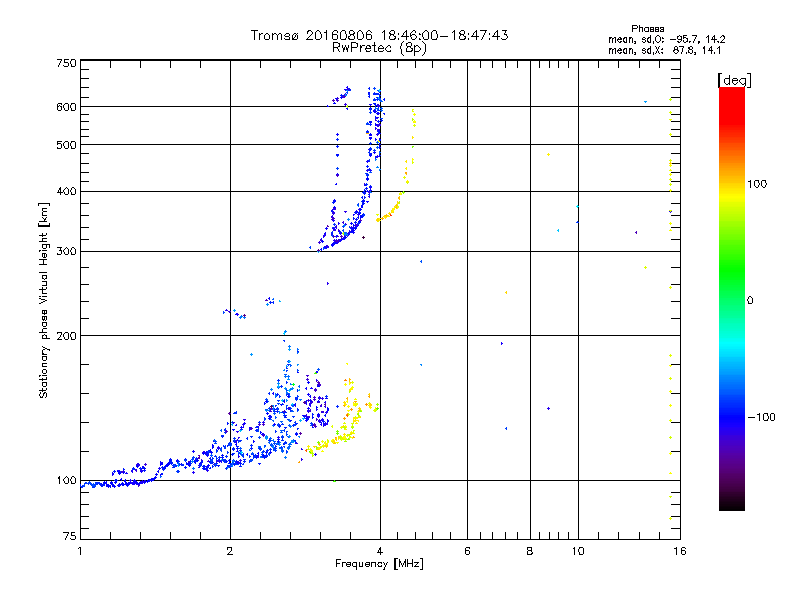The width and height of the screenshot is (800, 600).
Task: Click the x-axis tick label '2'
Action: 230,551
